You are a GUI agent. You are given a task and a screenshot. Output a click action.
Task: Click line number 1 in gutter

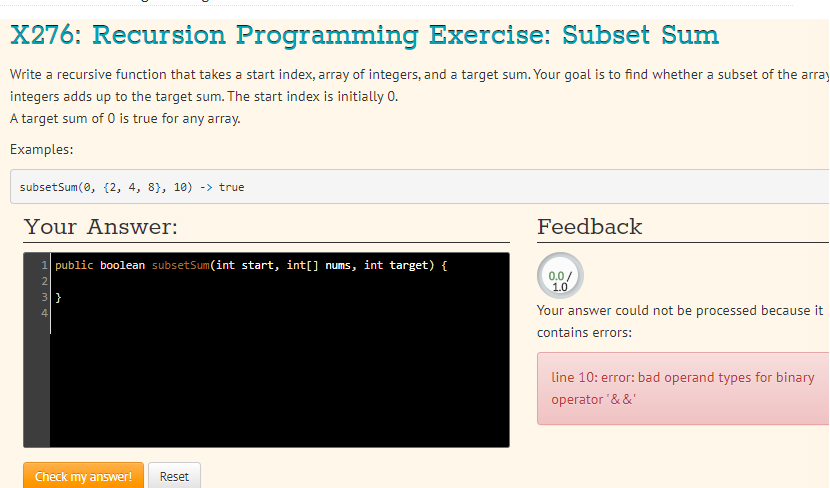pyautogui.click(x=44, y=265)
